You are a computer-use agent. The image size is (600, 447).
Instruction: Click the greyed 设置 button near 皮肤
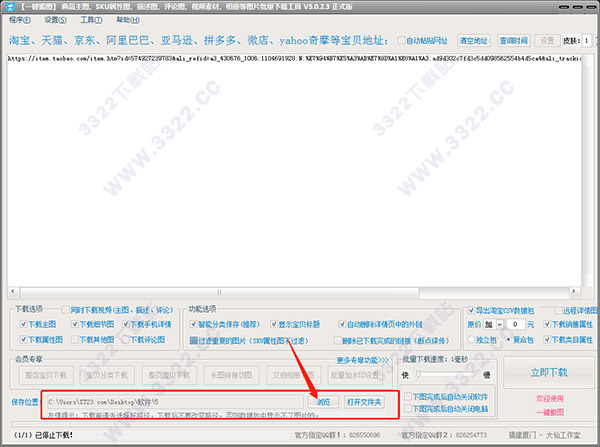coord(547,41)
